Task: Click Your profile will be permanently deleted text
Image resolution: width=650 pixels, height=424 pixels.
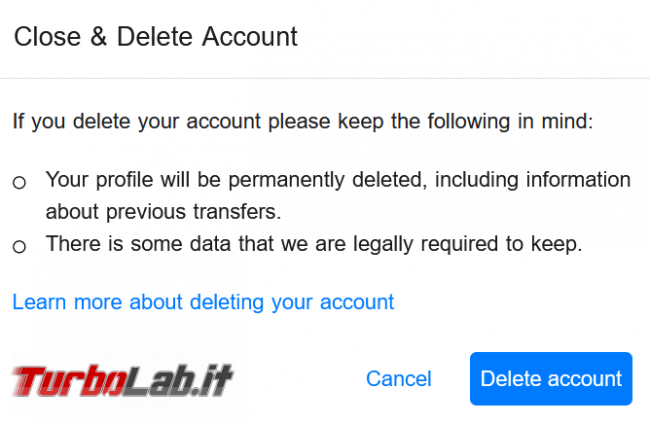Action: [x=236, y=180]
